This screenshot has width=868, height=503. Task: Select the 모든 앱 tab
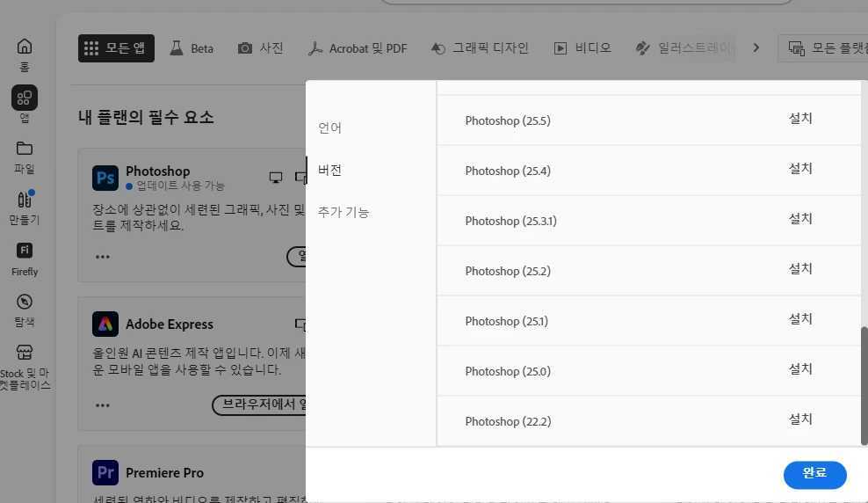(116, 48)
